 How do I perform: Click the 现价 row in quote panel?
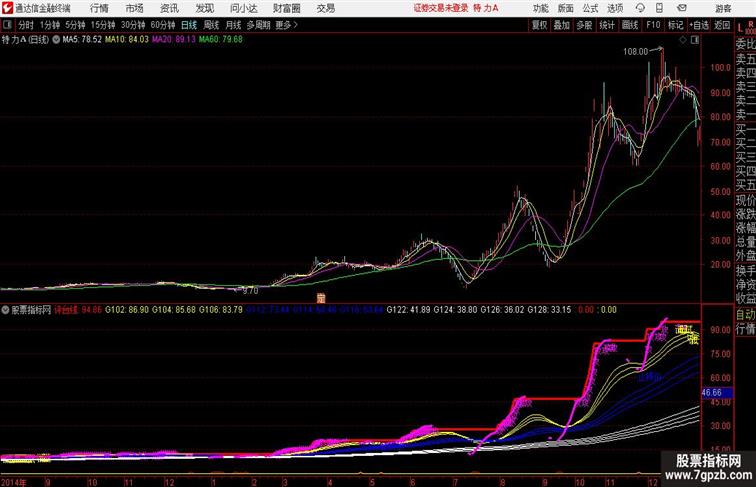pyautogui.click(x=745, y=200)
